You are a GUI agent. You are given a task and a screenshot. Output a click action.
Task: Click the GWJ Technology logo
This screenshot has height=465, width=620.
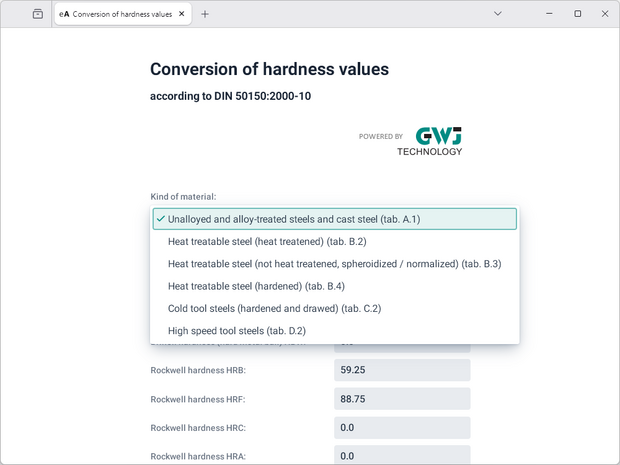point(429,141)
